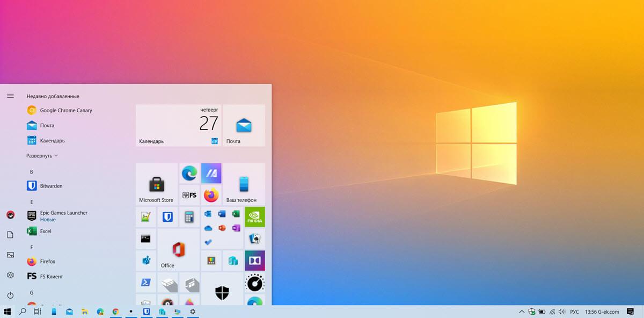Open Outlook from the Office apps tile group
The image size is (644, 318).
pyautogui.click(x=208, y=214)
